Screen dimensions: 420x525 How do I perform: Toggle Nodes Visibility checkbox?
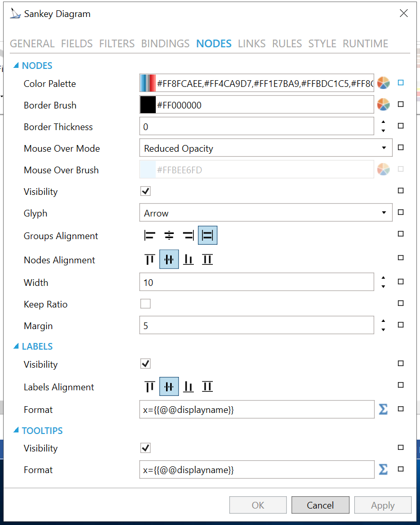145,191
